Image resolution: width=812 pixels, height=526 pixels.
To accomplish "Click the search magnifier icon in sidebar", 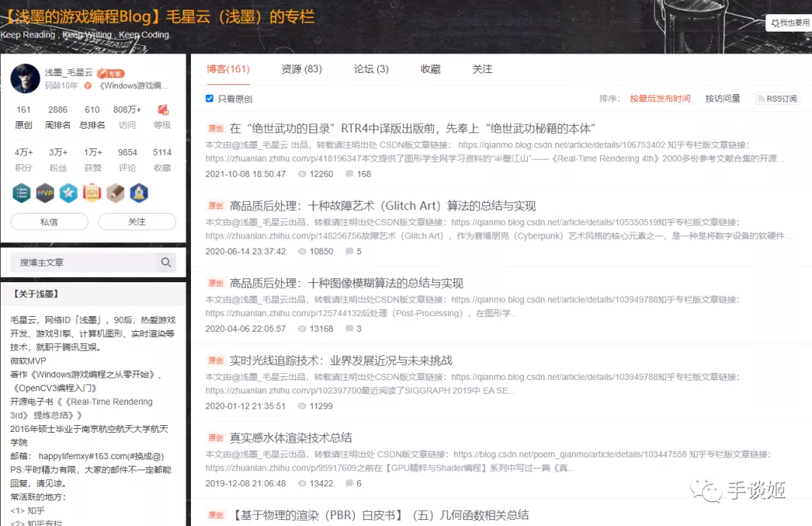I will (x=165, y=263).
